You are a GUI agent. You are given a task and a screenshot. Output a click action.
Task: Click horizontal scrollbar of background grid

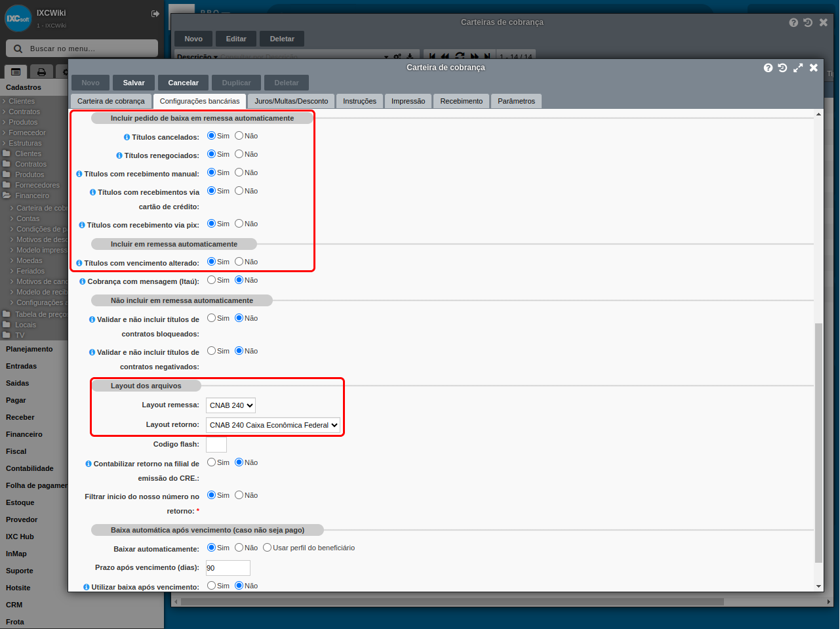(452, 601)
